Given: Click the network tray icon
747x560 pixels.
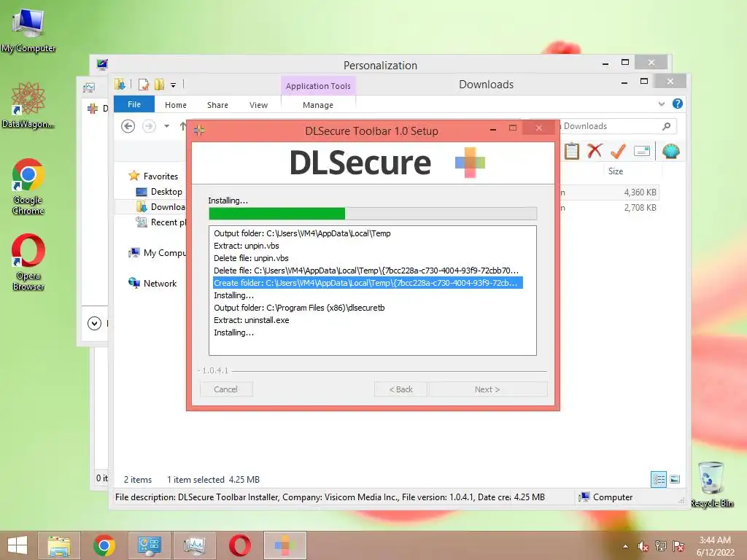Looking at the screenshot, I should click(660, 546).
